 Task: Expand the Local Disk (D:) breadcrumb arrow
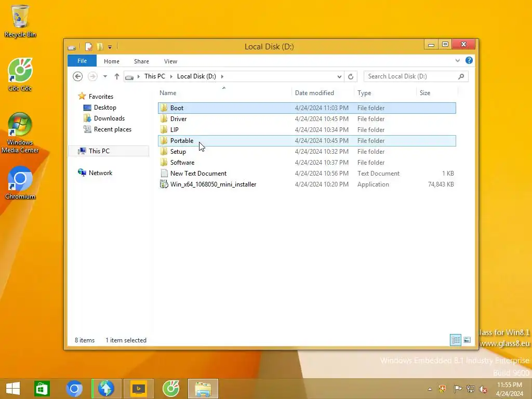[222, 76]
